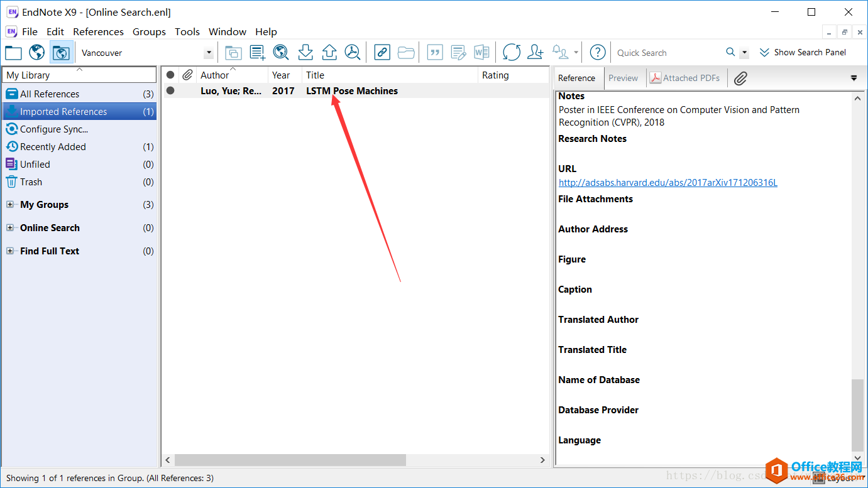Image resolution: width=868 pixels, height=488 pixels.
Task: Click the Share Library person-plus icon
Action: click(x=536, y=53)
